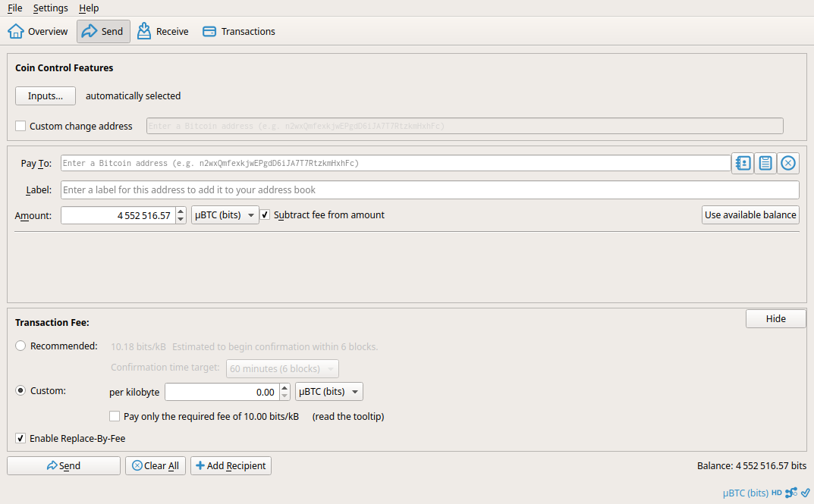The height and width of the screenshot is (504, 814).
Task: Decrease per kilobyte fee with down arrow
Action: [284, 396]
